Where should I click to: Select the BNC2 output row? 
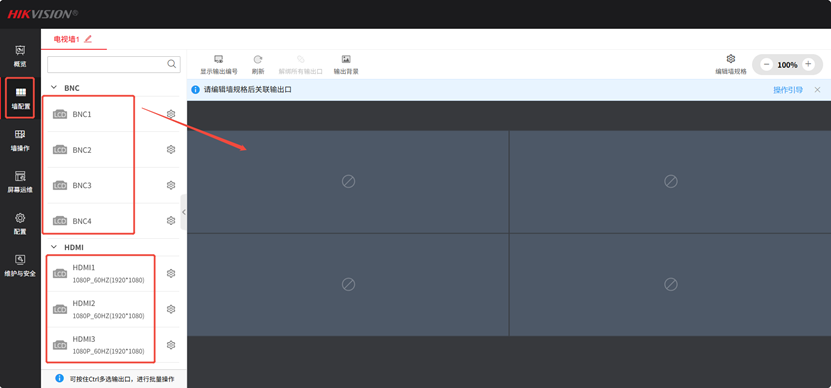(113, 149)
